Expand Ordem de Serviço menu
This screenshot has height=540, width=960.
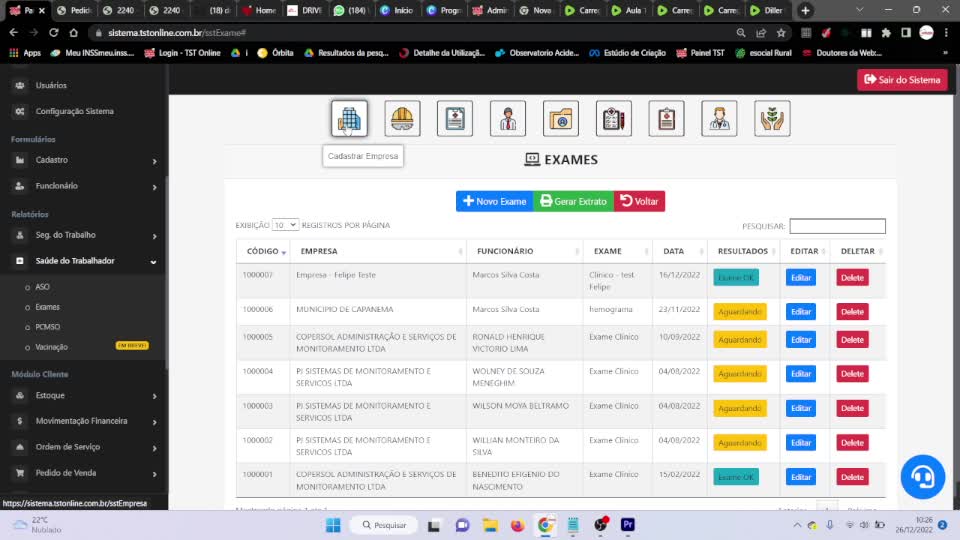coord(83,447)
